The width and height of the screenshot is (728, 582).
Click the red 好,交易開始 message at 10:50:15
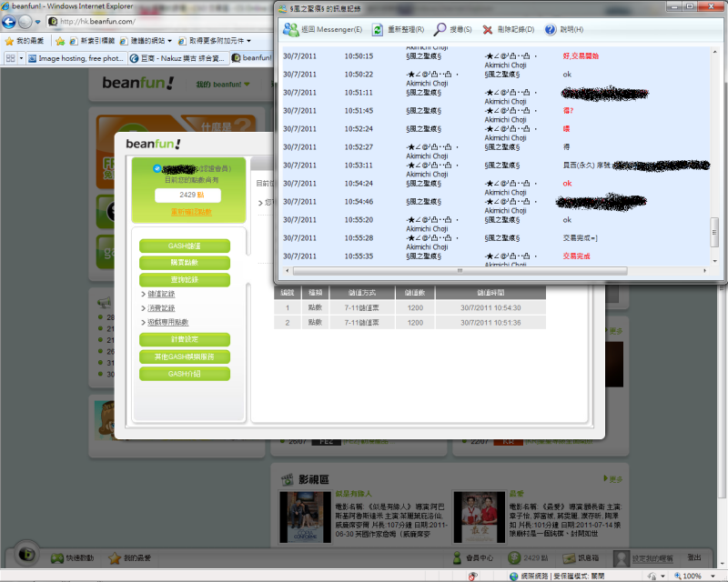pos(581,56)
